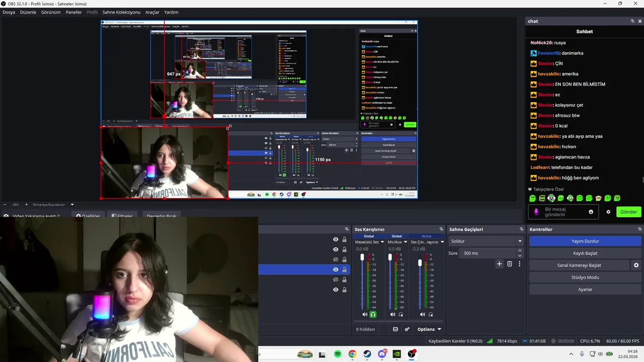This screenshot has width=644, height=362.
Task: Toggle the green Masaüstü Ses monitoring headphone
Action: (x=373, y=314)
